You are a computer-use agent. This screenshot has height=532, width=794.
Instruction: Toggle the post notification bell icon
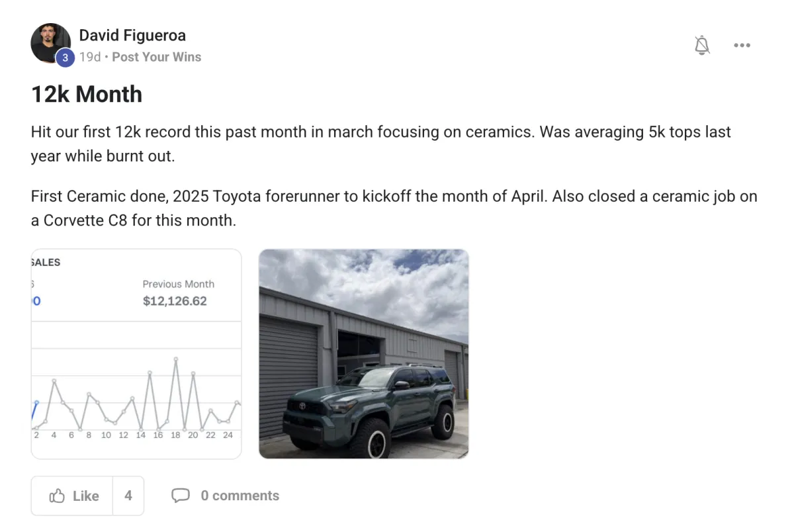[702, 46]
